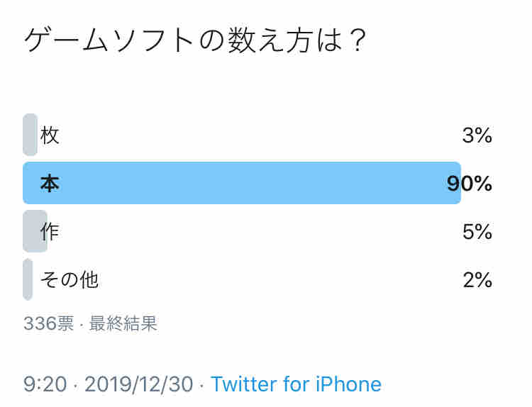Viewport: 532px width, 407px height.
Task: Click the gray bar beside その他
Action: 28,280
